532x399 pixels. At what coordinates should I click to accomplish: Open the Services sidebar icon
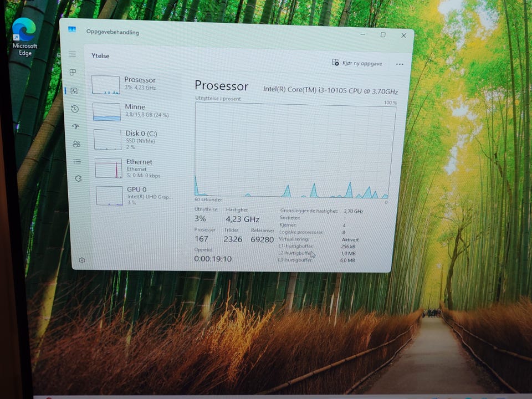(x=78, y=178)
